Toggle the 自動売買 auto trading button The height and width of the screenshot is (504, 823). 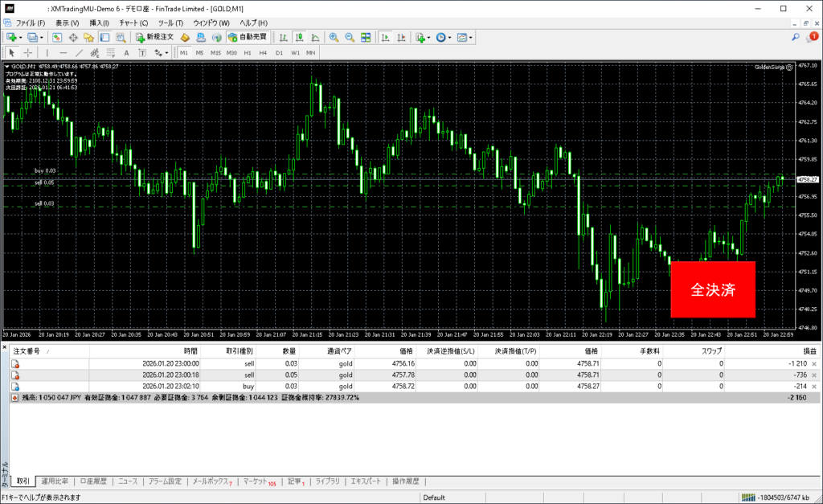pos(248,37)
